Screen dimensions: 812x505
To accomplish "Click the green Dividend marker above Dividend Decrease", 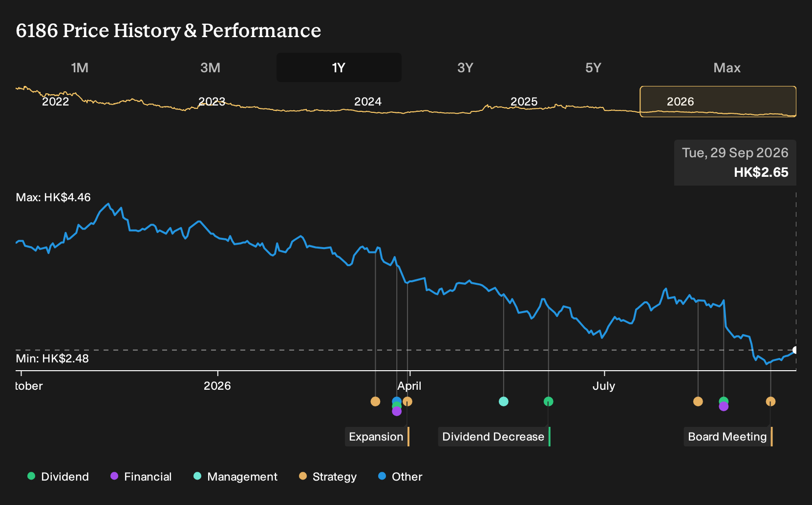I will [x=549, y=401].
